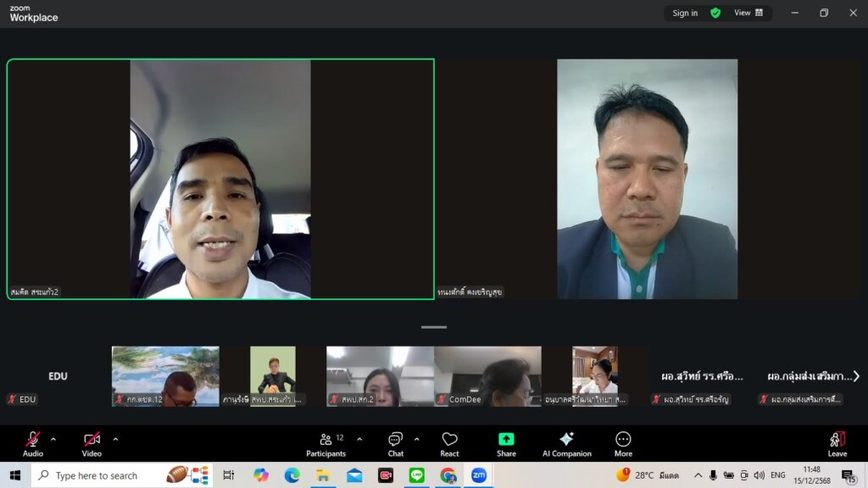Show next participants with right arrow
868x488 pixels.
856,376
